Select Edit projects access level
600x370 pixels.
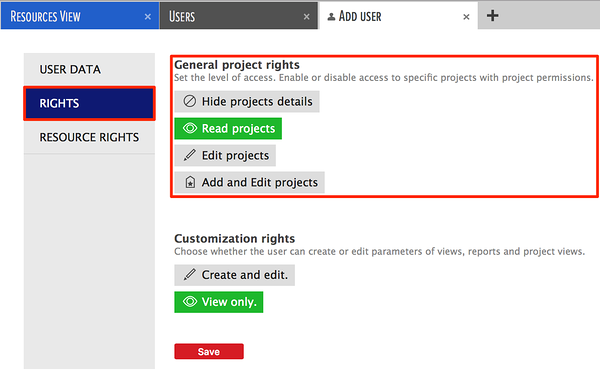[x=225, y=155]
